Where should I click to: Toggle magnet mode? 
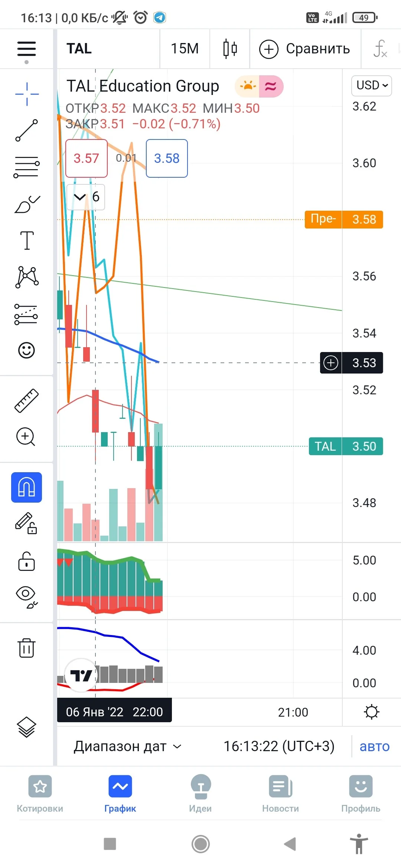pyautogui.click(x=26, y=487)
